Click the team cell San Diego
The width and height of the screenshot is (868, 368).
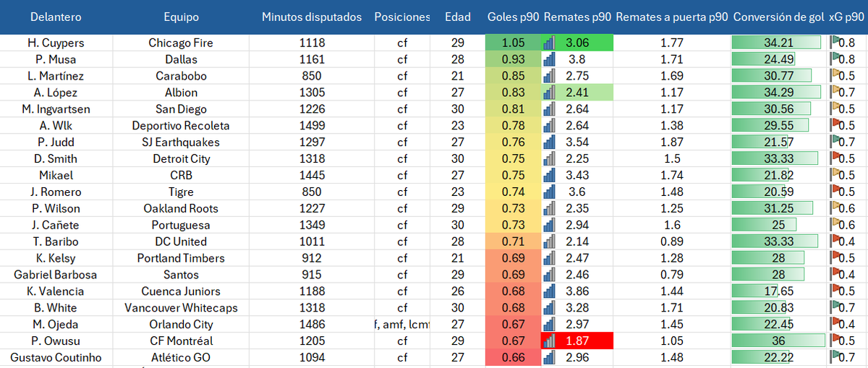click(181, 109)
